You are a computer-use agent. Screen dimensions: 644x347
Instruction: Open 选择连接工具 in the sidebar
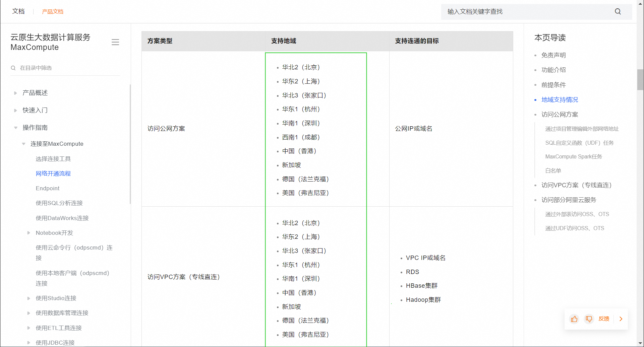pos(53,159)
